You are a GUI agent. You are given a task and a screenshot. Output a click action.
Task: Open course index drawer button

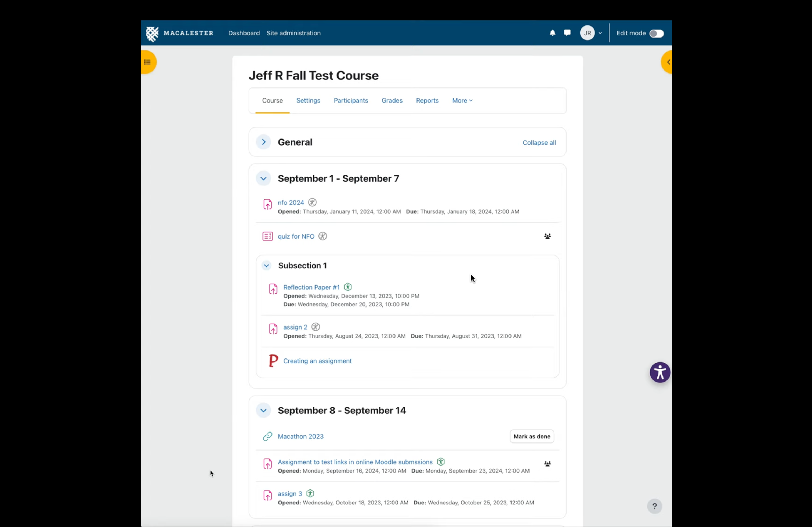click(148, 62)
